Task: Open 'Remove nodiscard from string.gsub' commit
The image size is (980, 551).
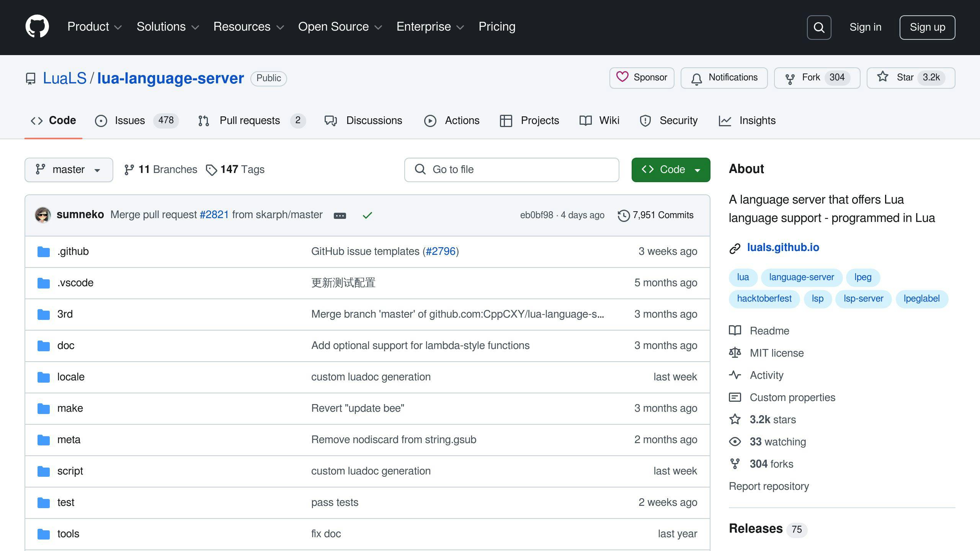Action: pos(394,440)
